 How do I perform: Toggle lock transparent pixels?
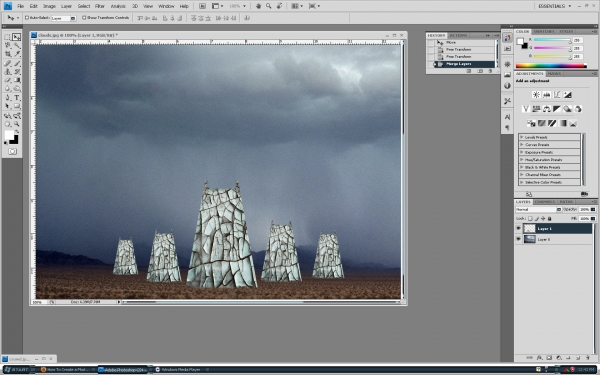coord(530,218)
